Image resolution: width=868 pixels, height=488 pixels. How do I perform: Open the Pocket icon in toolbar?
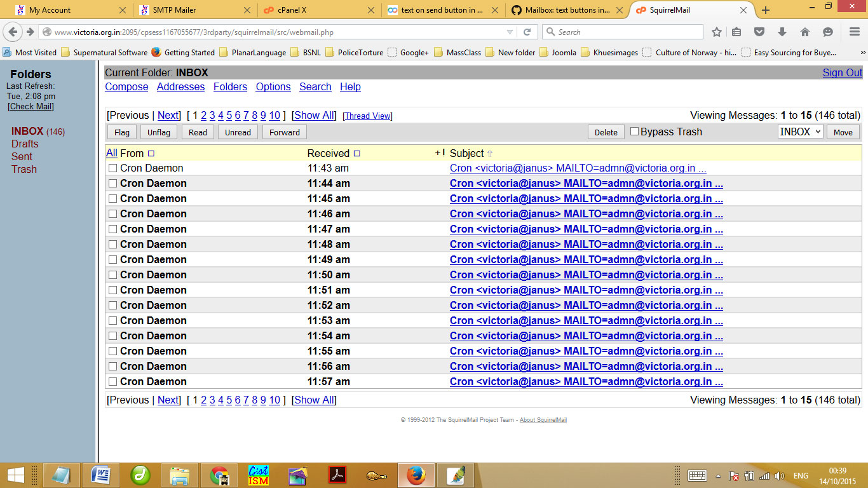tap(759, 32)
